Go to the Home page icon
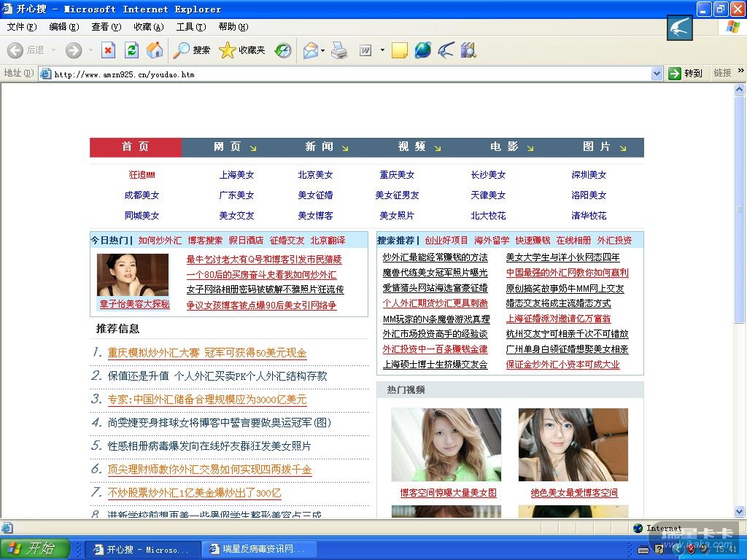Screen dimensions: 747x560 tap(155, 50)
